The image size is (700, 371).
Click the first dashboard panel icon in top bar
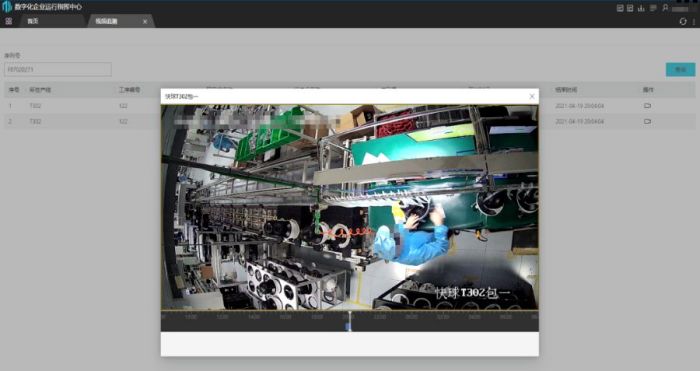[x=620, y=8]
